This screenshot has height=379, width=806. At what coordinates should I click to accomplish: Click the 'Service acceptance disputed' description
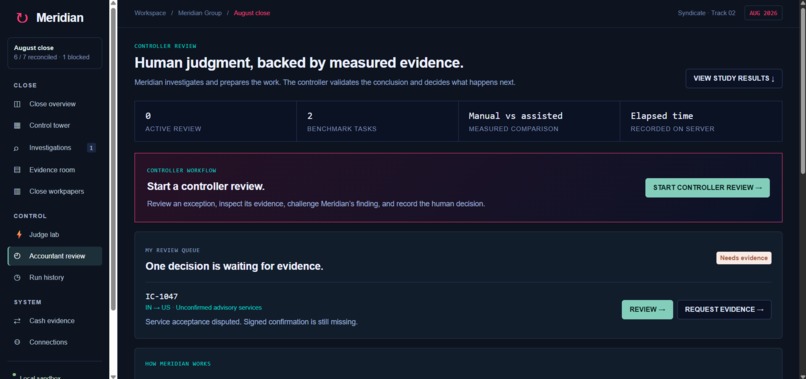(x=251, y=322)
